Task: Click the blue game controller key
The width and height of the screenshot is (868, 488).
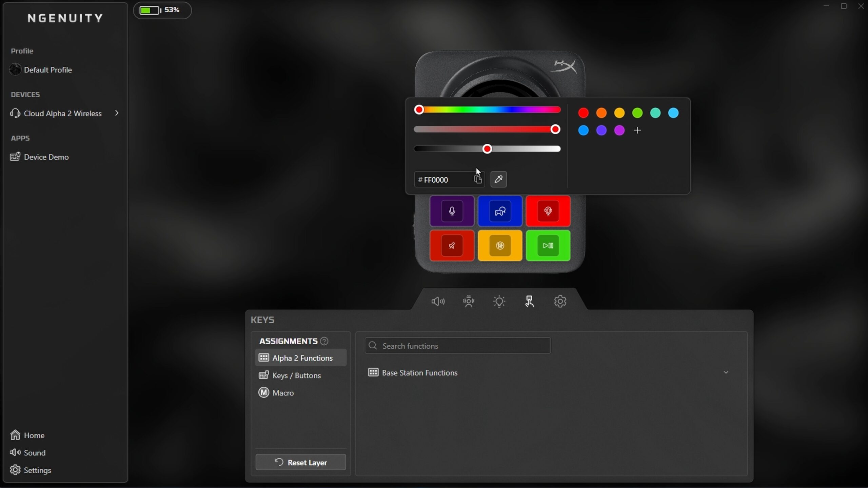Action: point(500,211)
